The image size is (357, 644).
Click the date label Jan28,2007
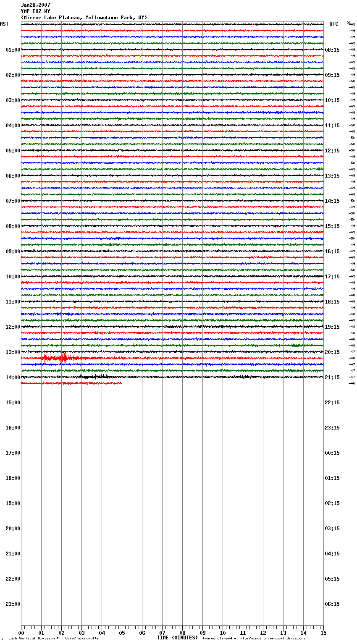pos(35,5)
